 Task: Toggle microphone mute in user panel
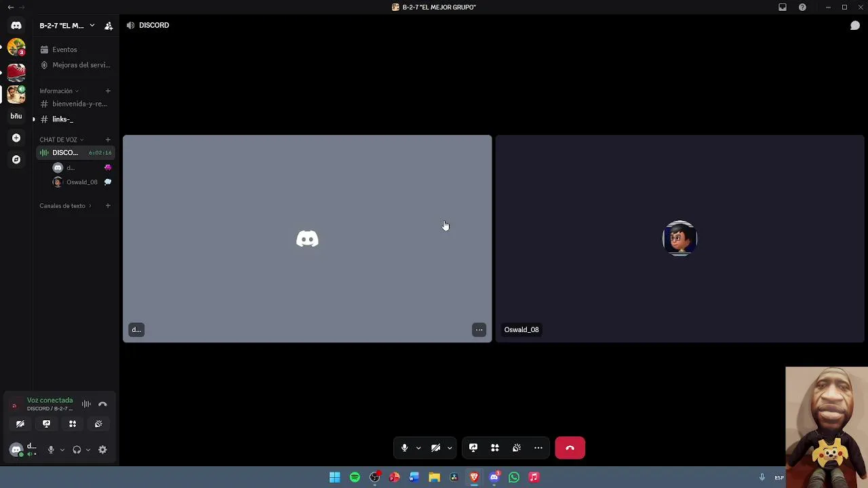point(51,449)
